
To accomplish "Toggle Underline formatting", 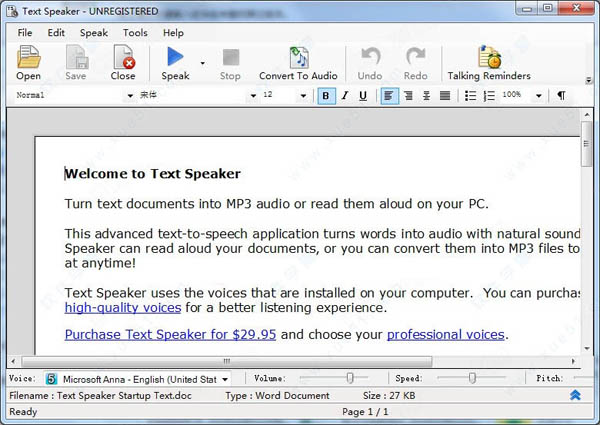I will [363, 96].
